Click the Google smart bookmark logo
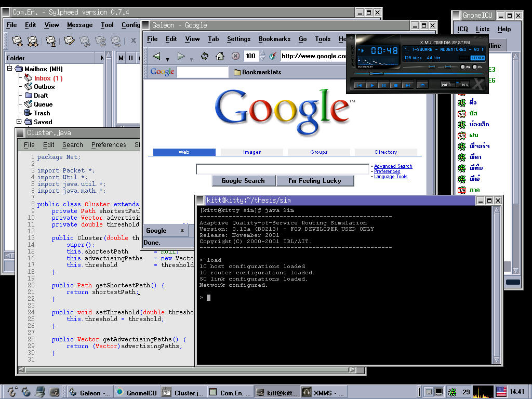This screenshot has width=532, height=399. 162,72
